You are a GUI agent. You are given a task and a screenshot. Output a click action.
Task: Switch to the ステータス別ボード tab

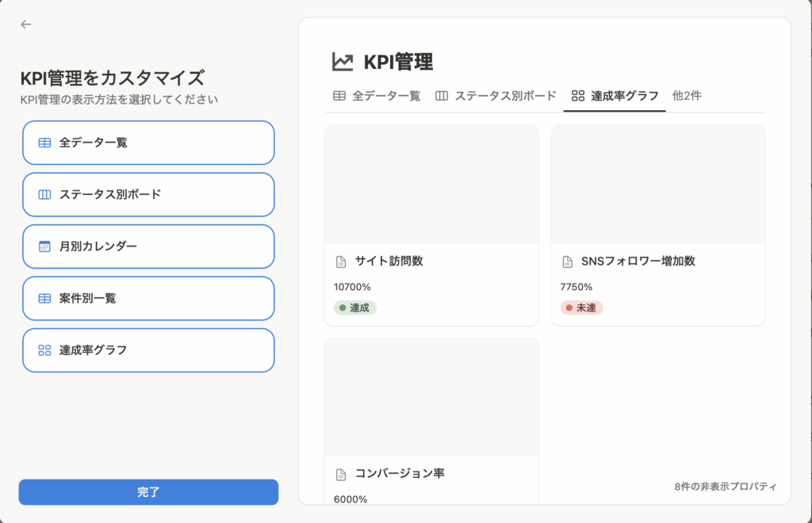[x=496, y=96]
